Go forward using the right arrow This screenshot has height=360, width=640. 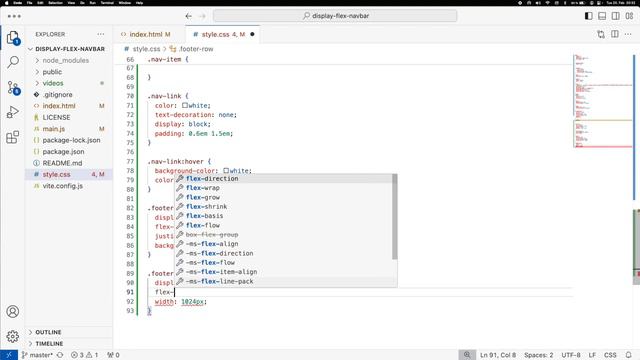[x=202, y=16]
